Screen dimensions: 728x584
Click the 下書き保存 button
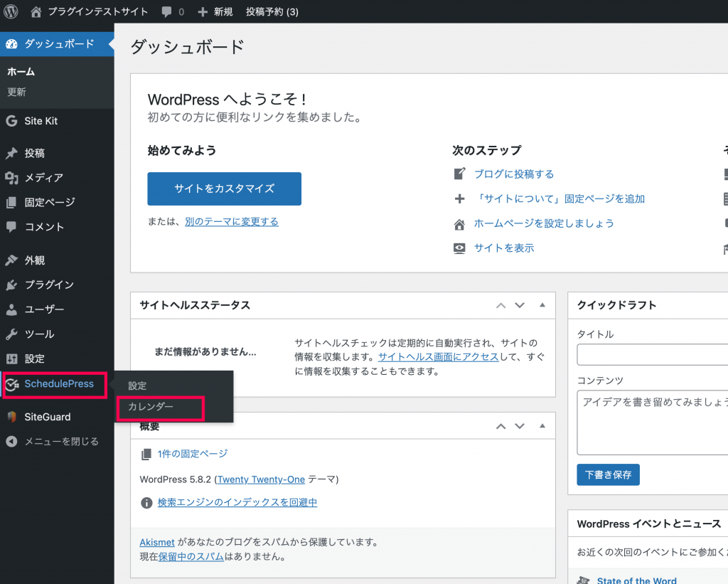click(x=609, y=475)
